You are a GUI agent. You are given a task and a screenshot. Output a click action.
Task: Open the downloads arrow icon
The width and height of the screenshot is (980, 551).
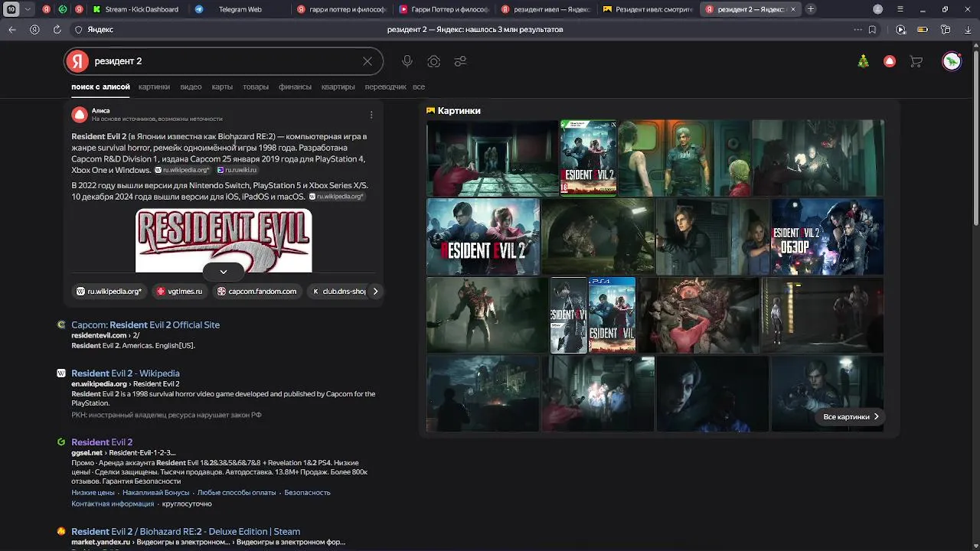(x=968, y=29)
